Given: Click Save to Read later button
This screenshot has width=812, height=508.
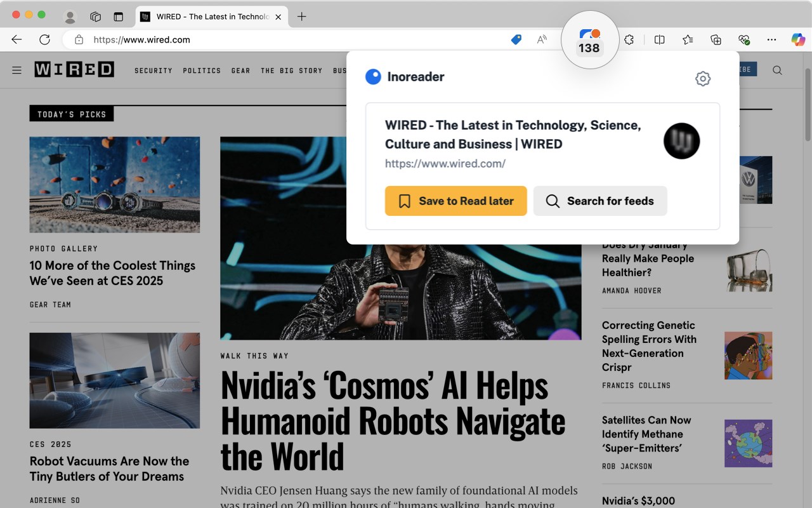Looking at the screenshot, I should (x=456, y=201).
